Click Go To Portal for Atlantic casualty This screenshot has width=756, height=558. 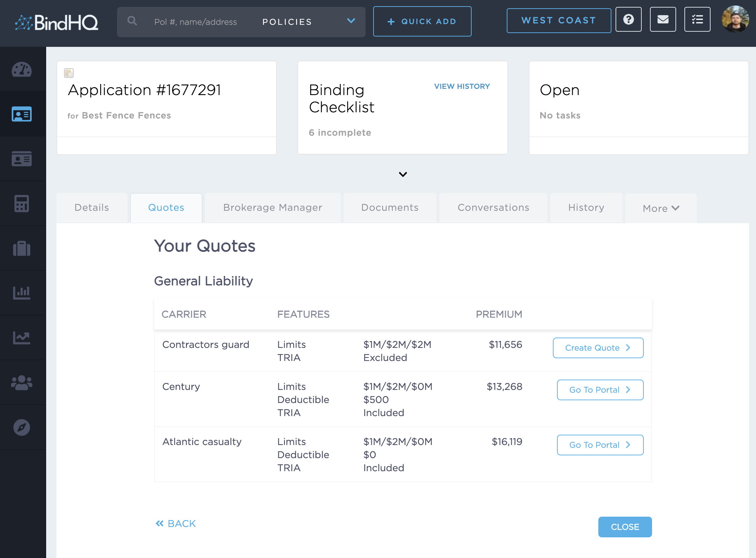tap(600, 445)
